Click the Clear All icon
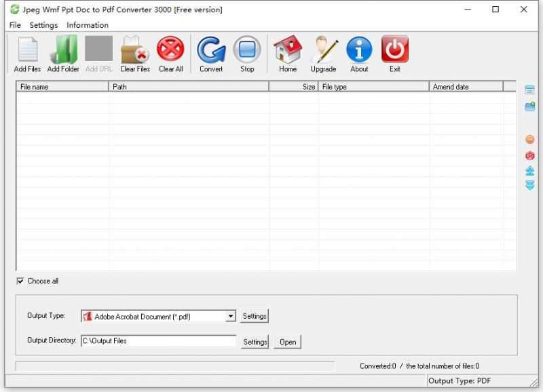The image size is (543, 392). pyautogui.click(x=170, y=54)
